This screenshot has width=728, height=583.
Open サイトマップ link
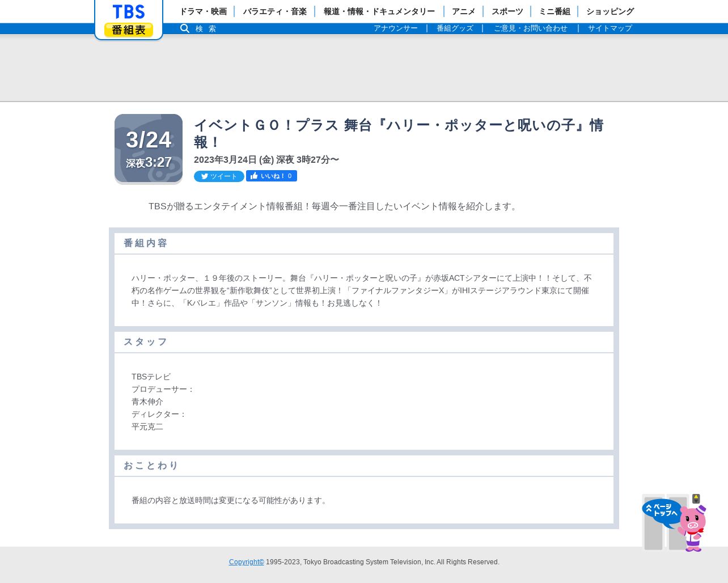pyautogui.click(x=610, y=28)
